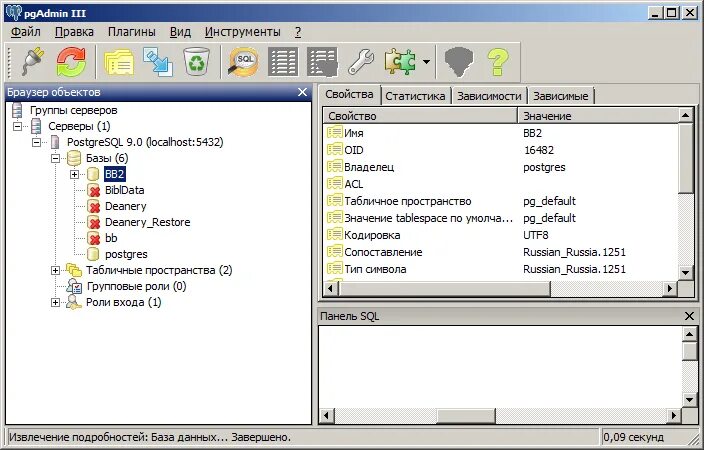
Task: Select the bb database
Action: tap(111, 238)
